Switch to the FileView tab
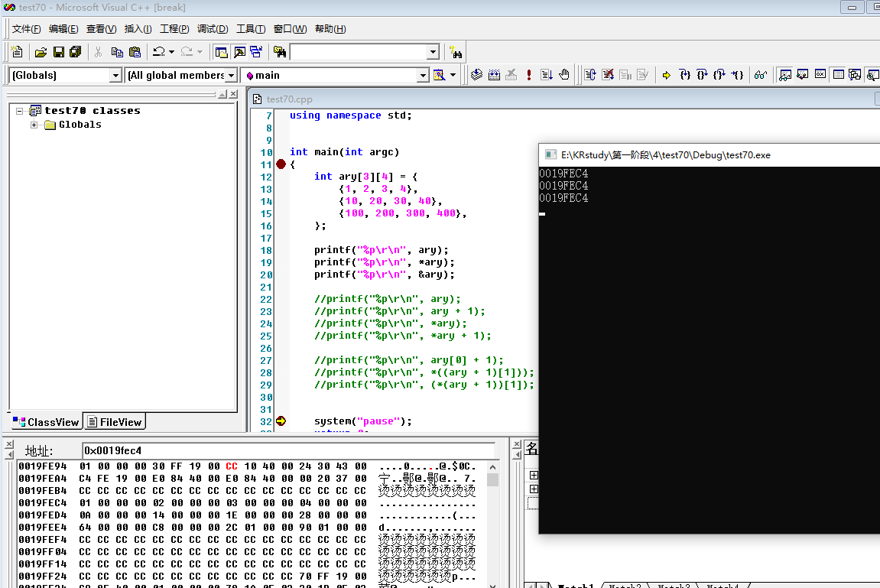Image resolution: width=880 pixels, height=588 pixels. tap(115, 421)
